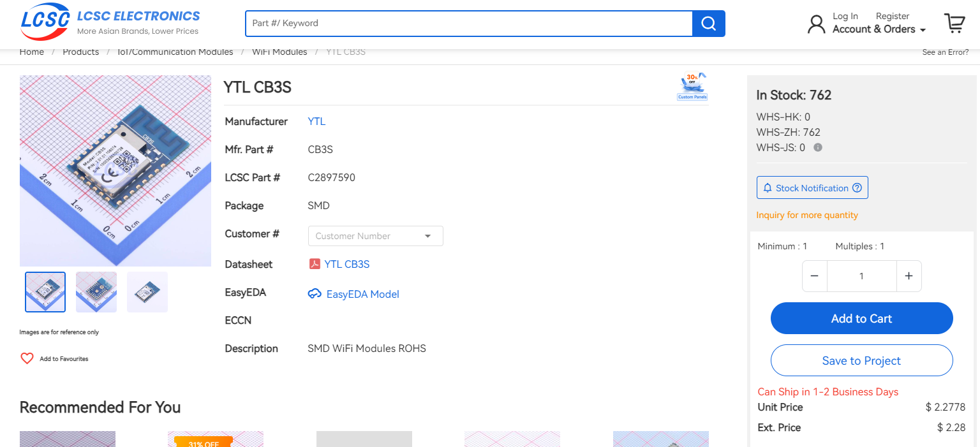Click the user account profile icon
This screenshot has height=447, width=980.
pos(816,24)
